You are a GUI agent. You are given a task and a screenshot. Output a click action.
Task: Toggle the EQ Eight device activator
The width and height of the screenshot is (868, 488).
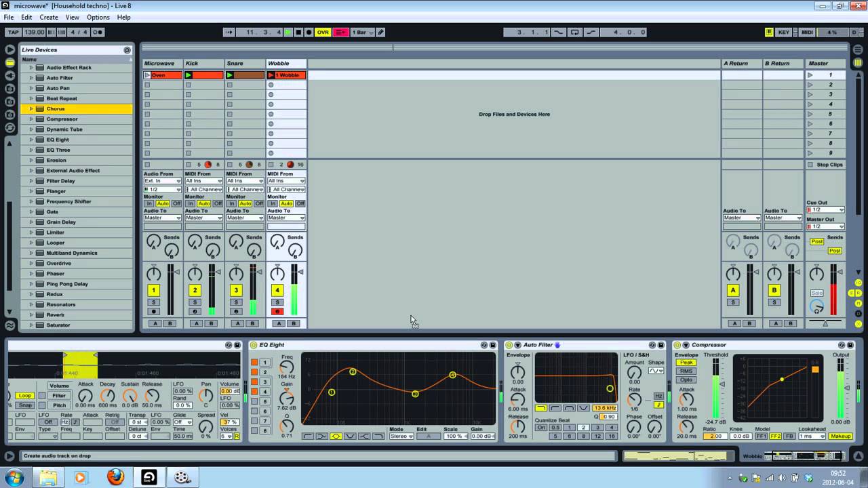point(254,345)
